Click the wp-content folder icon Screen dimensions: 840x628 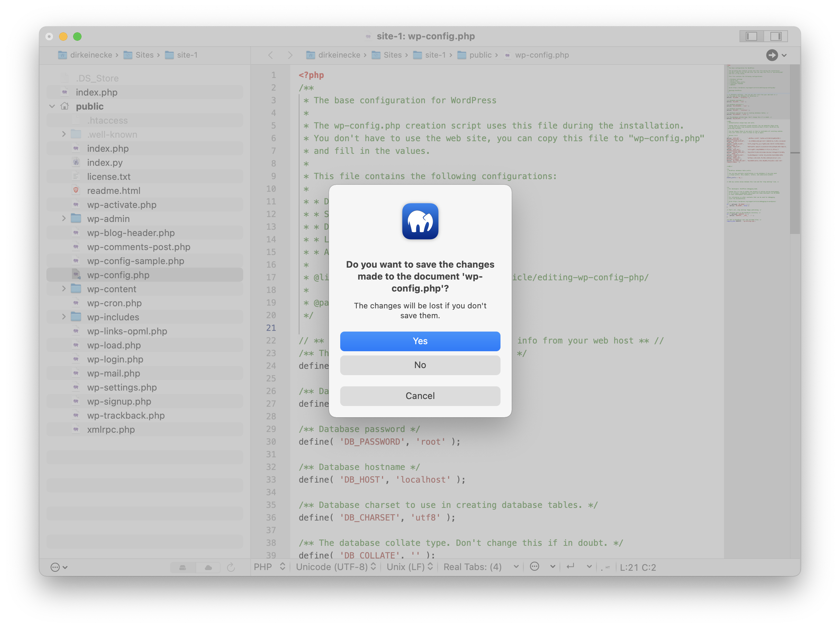(x=76, y=289)
